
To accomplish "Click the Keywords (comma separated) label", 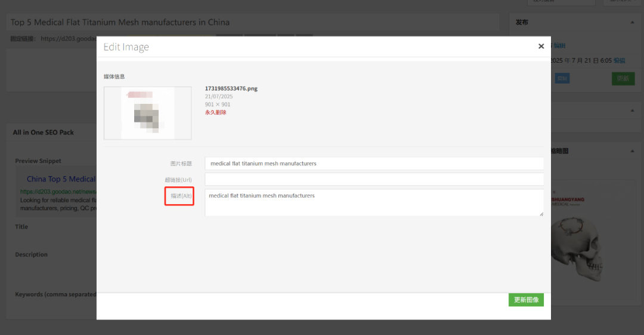I will click(x=55, y=294).
